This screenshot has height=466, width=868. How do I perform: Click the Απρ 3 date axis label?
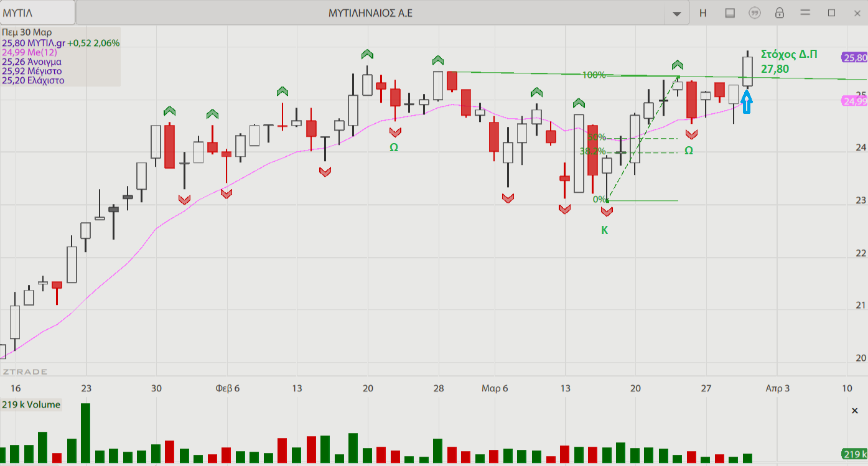pyautogui.click(x=777, y=388)
